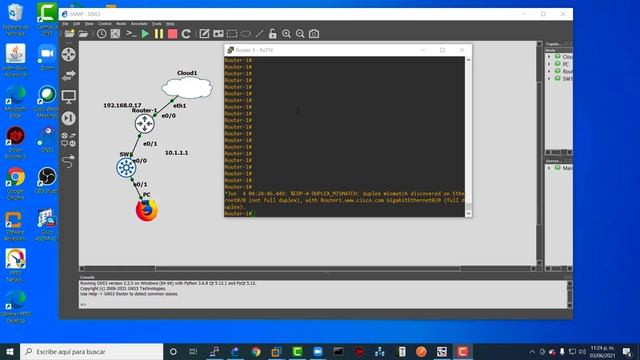Open the Node menu
This screenshot has width=640, height=360.
[121, 24]
